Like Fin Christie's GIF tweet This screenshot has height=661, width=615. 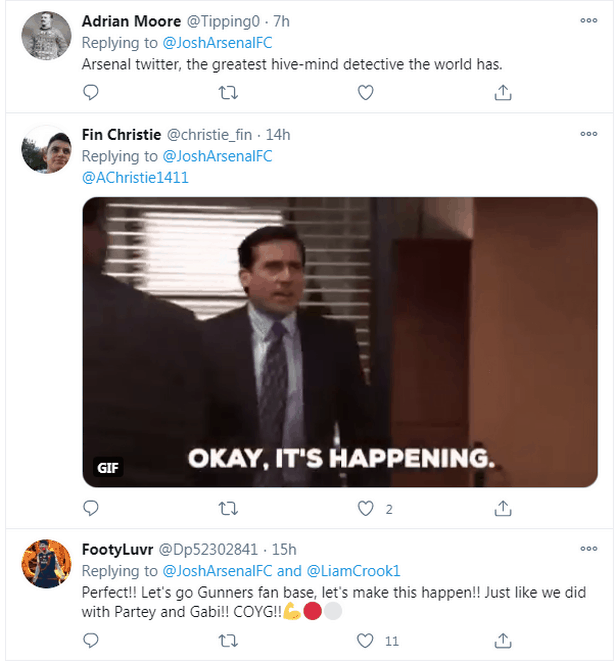[365, 508]
